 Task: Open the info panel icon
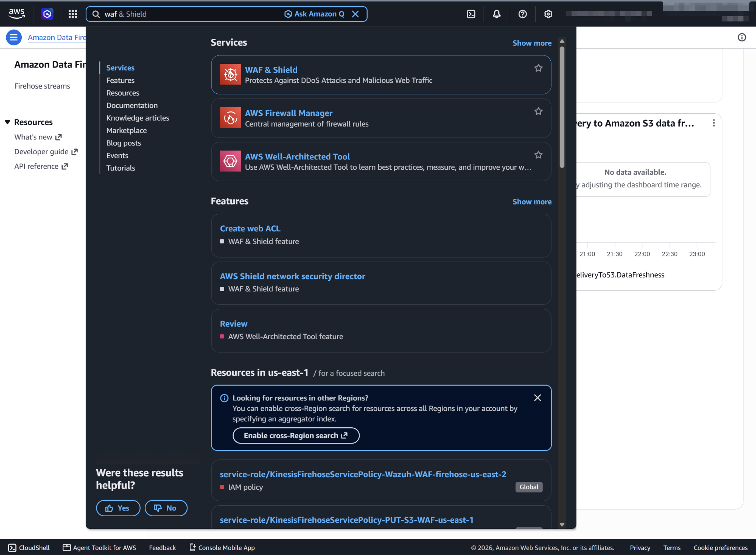pyautogui.click(x=742, y=37)
